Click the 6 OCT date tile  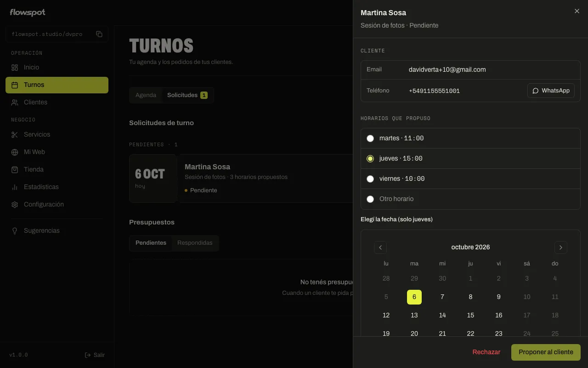point(153,178)
